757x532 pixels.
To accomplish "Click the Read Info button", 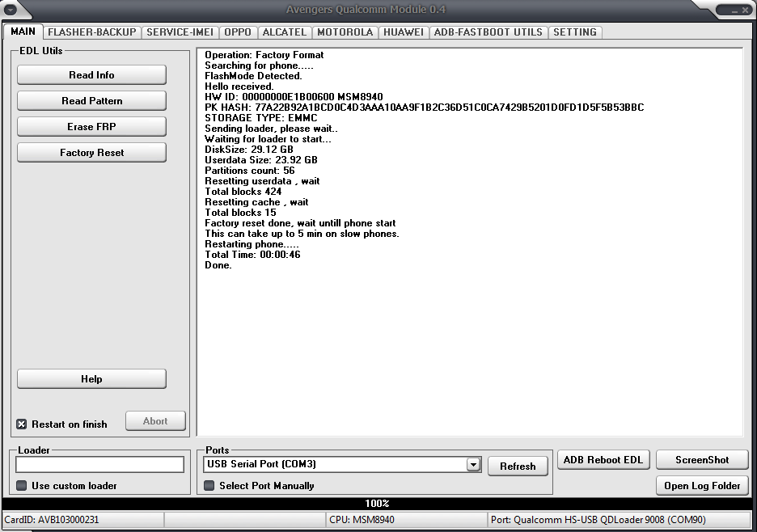I will (91, 75).
